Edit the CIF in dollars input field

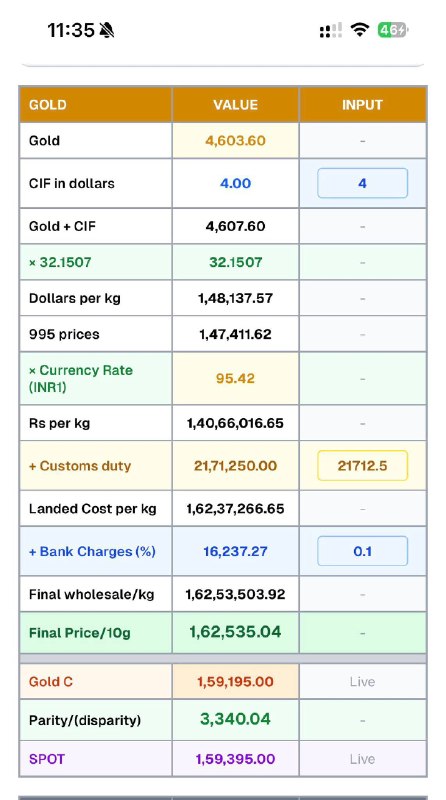pos(362,183)
